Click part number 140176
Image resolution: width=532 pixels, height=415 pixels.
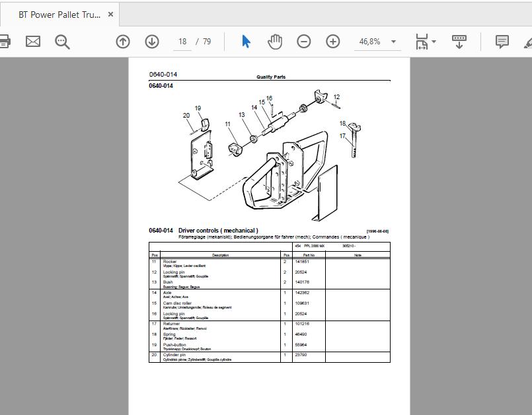click(302, 282)
